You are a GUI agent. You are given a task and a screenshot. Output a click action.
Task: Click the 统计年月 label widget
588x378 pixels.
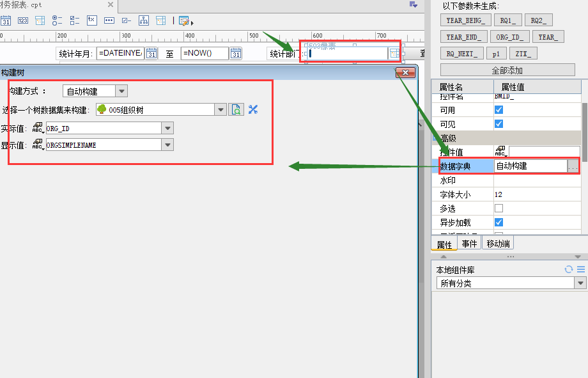[75, 54]
